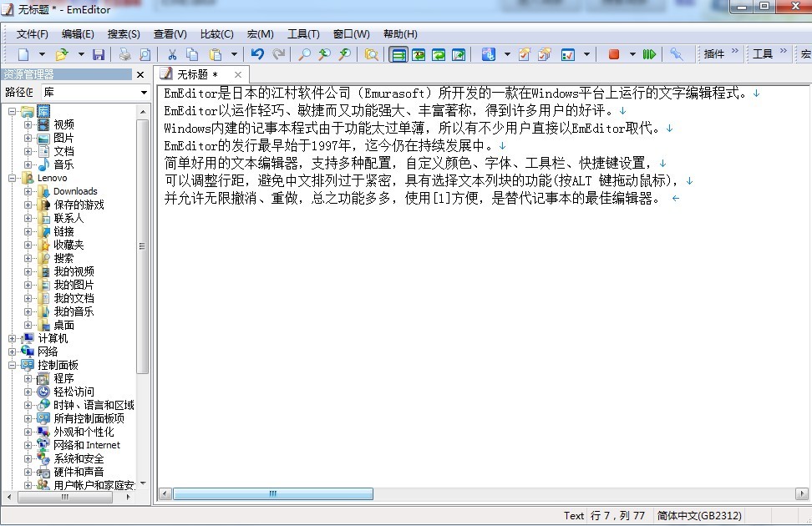Click the Paste clipboard icon
This screenshot has width=812, height=526.
point(216,54)
